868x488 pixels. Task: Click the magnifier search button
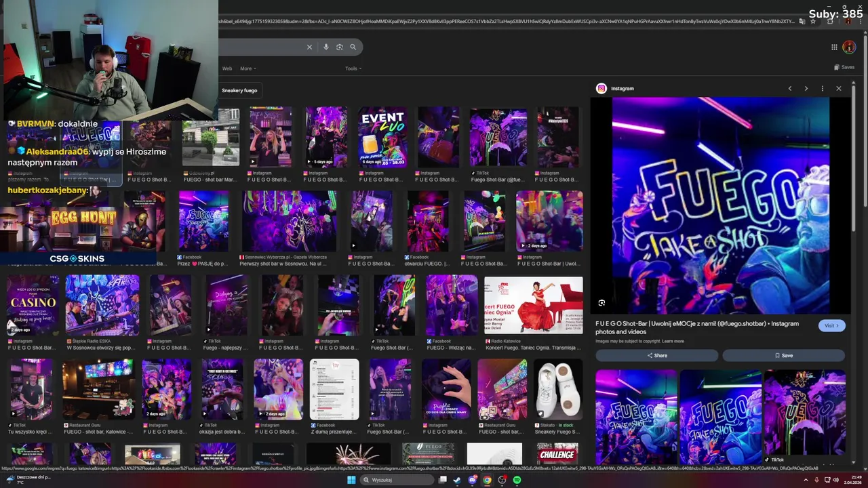point(353,47)
